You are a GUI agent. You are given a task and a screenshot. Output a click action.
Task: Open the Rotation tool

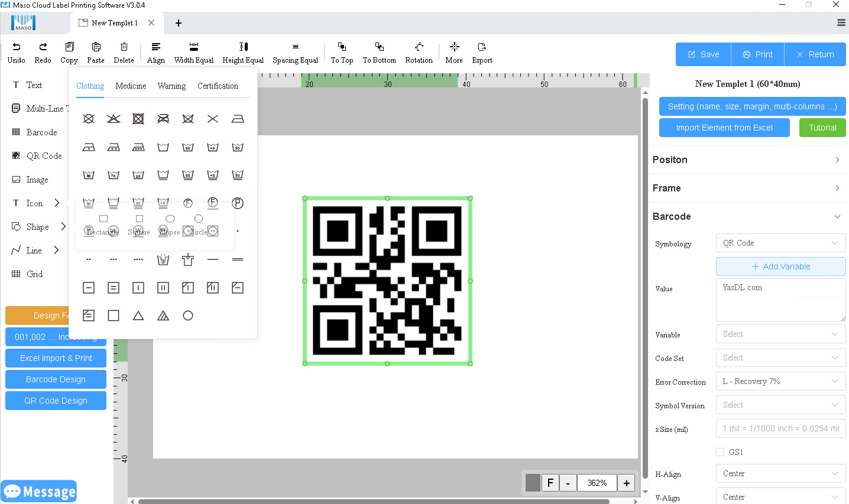419,53
